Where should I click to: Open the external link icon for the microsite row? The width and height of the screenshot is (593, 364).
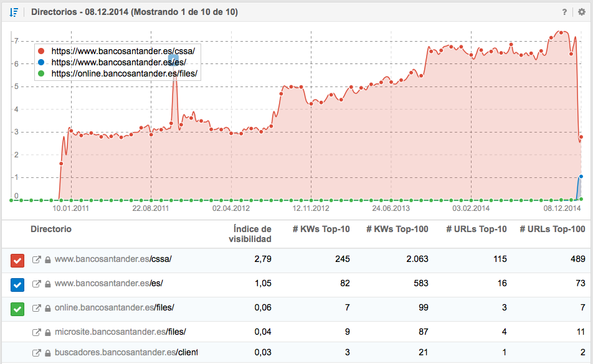pos(36,332)
